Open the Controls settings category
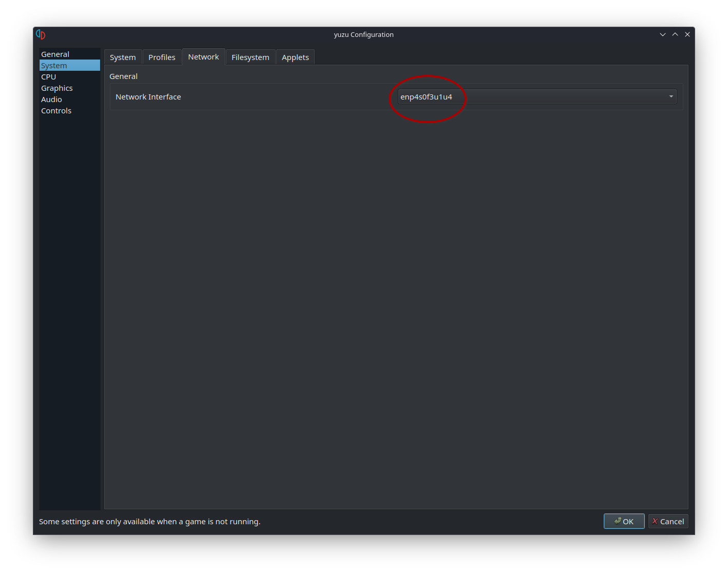This screenshot has height=574, width=728. 69,111
